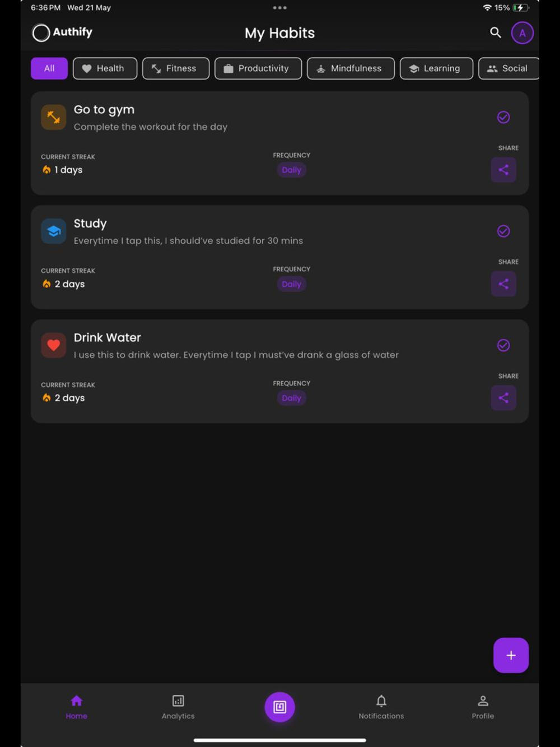Toggle the Study habit completion check

point(503,231)
